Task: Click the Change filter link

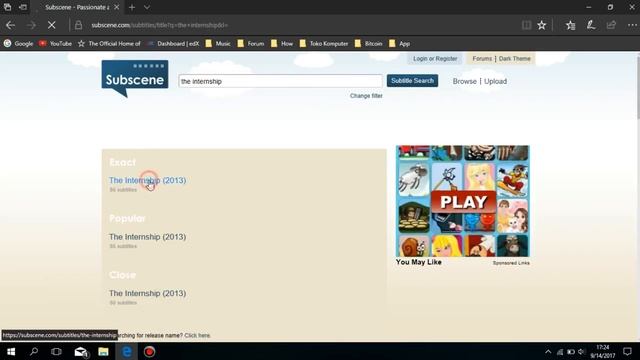Action: coord(366,96)
